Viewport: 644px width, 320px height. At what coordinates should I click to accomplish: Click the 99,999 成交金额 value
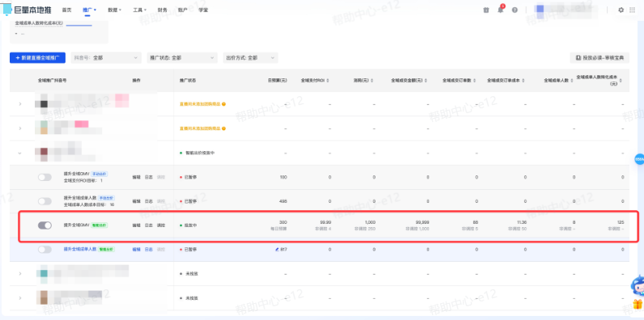pos(422,222)
